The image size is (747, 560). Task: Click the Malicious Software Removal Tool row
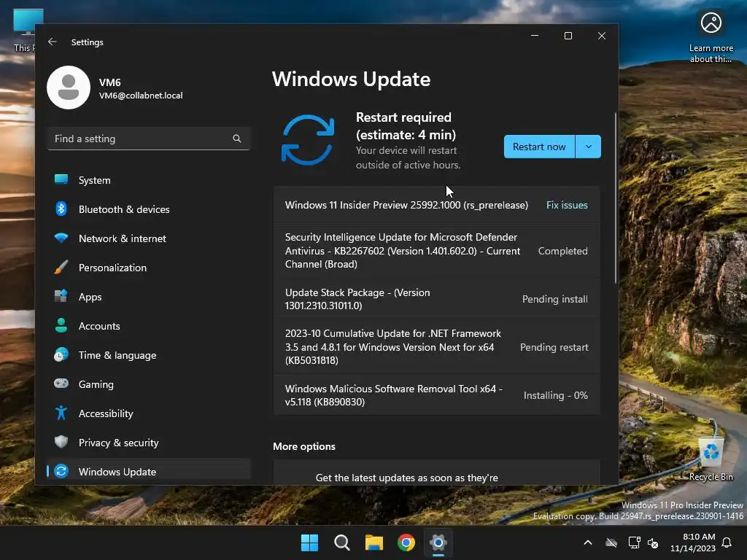point(436,395)
